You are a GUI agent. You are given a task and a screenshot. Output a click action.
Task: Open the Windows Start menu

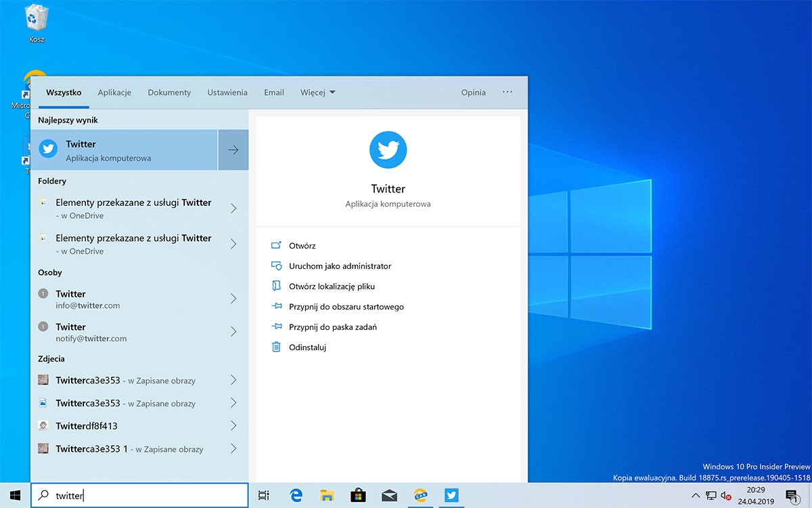[x=15, y=495]
